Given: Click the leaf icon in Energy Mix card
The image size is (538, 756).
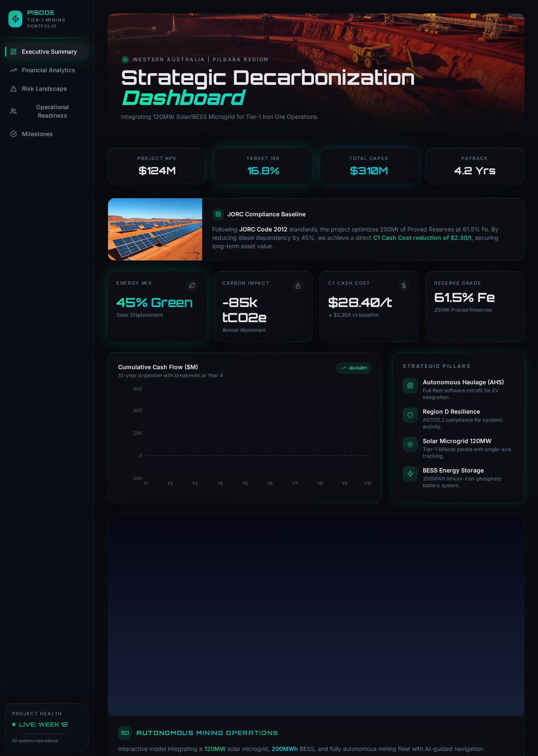Looking at the screenshot, I should (192, 286).
